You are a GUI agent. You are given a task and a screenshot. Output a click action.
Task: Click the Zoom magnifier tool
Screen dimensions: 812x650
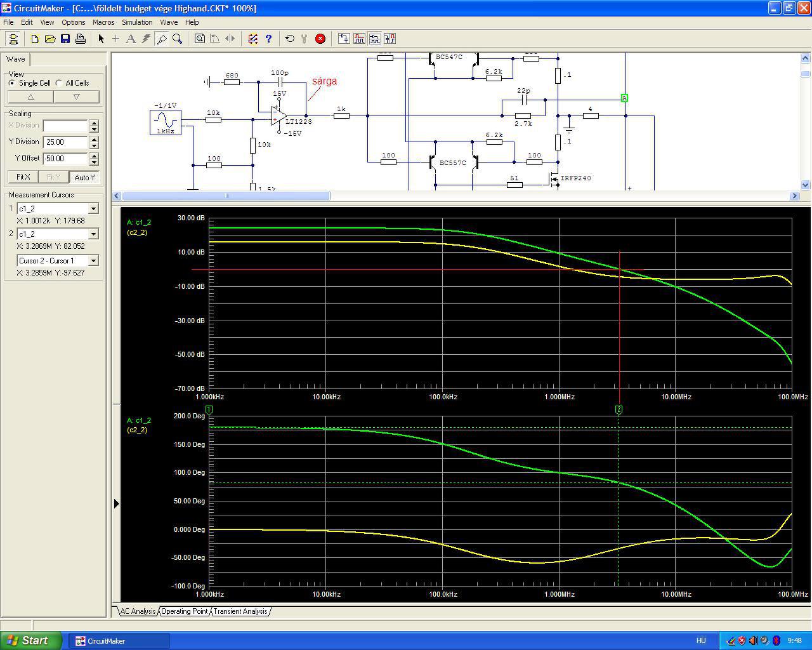coord(178,39)
